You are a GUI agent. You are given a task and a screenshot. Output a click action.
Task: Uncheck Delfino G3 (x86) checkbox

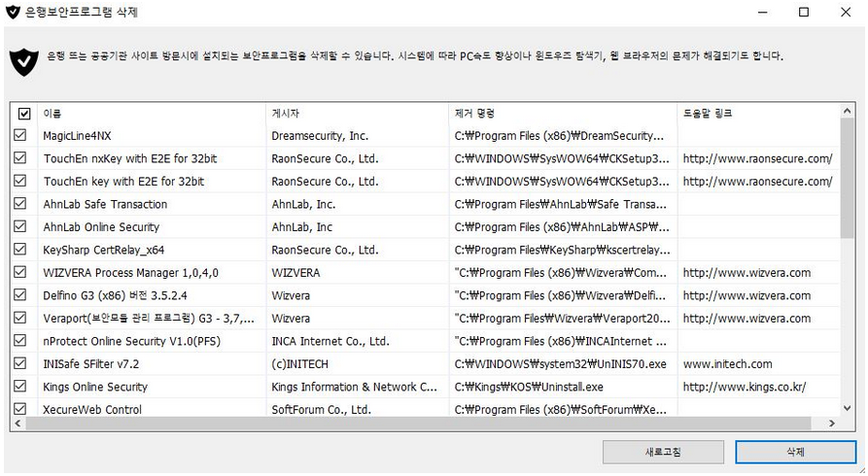[x=20, y=294]
